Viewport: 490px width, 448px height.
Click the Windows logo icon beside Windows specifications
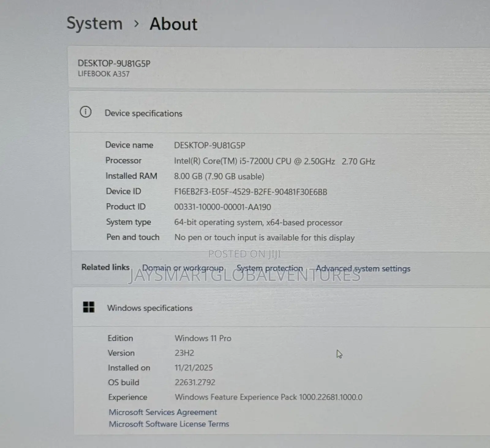[x=89, y=307]
